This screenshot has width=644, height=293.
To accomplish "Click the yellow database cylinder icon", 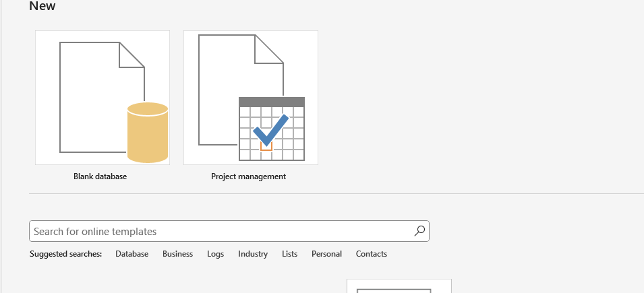I will click(148, 133).
